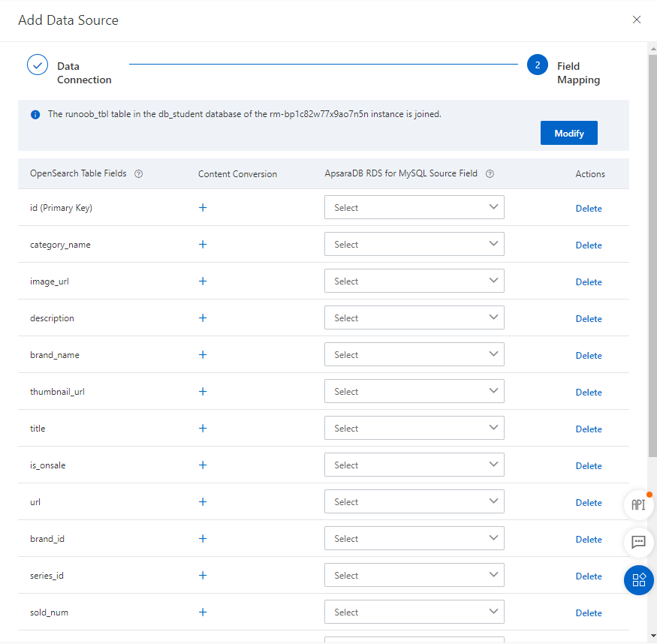657x644 pixels.
Task: Click the plus icon for category_name conversion
Action: [x=203, y=245]
